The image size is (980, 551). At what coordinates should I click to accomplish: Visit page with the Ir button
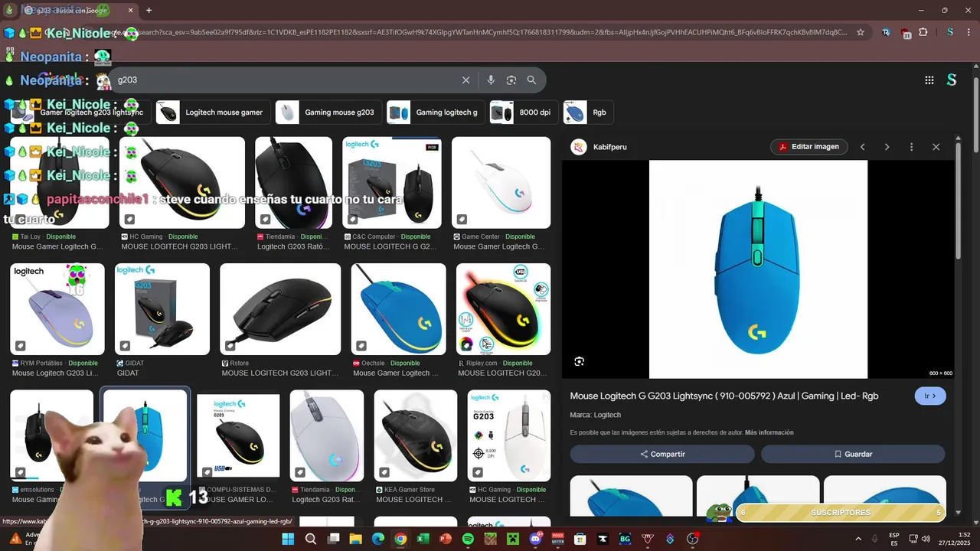(930, 396)
